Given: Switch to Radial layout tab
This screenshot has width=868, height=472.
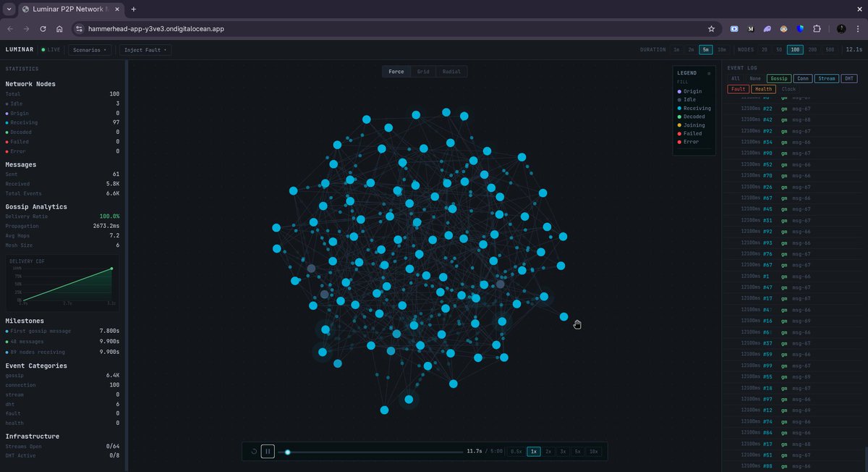Looking at the screenshot, I should point(451,72).
